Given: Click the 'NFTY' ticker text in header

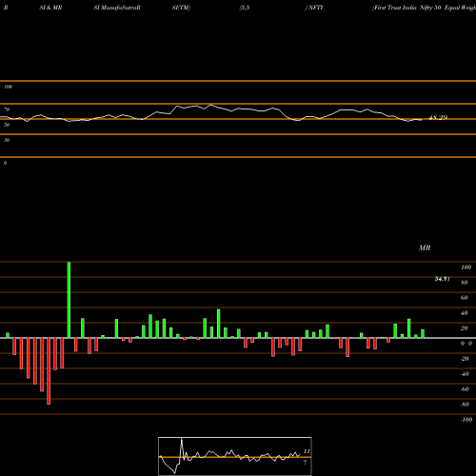Looking at the screenshot, I should click(x=315, y=8).
